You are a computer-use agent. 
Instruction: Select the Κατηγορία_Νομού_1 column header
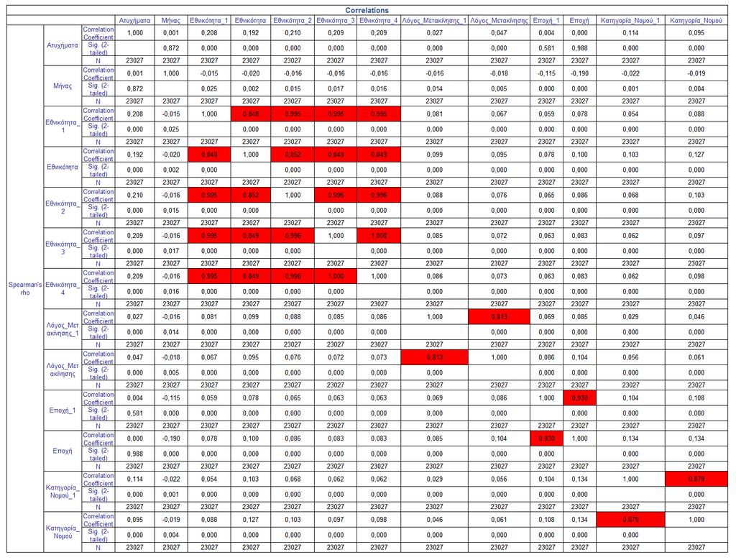click(630, 21)
